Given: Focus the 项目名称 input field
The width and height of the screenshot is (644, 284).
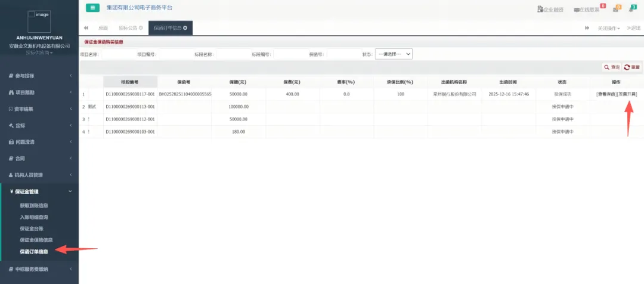Looking at the screenshot, I should coord(119,54).
